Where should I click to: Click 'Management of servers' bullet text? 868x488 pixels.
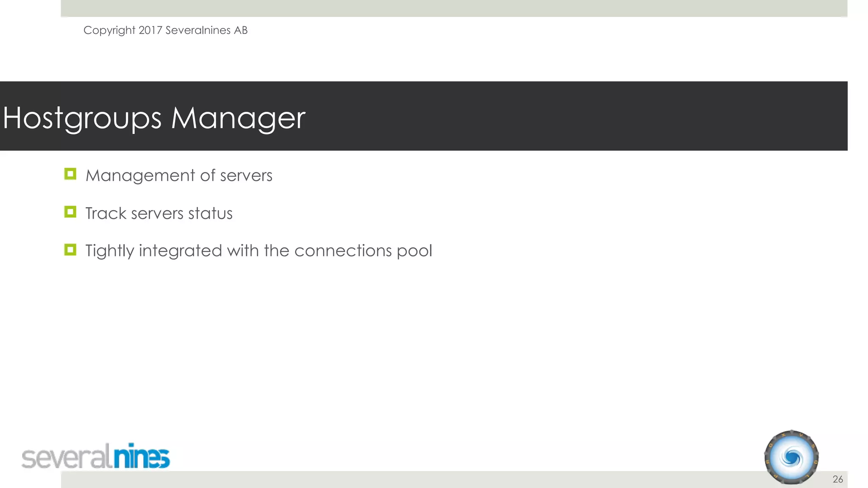[x=179, y=175]
